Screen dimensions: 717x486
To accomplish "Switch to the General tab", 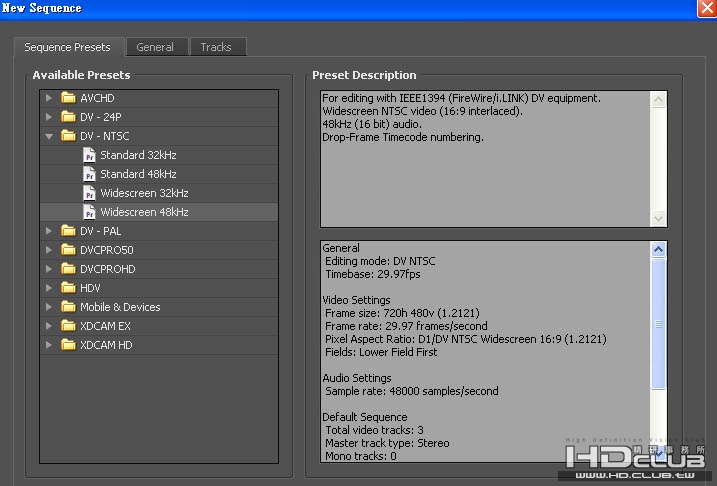I will pyautogui.click(x=155, y=47).
